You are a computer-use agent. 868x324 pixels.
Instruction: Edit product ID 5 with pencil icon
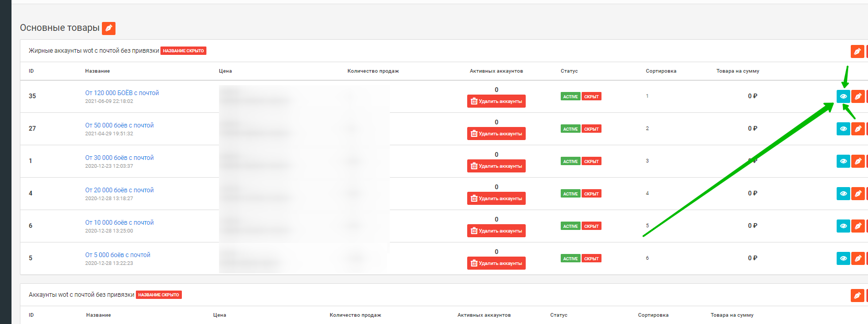coord(858,259)
